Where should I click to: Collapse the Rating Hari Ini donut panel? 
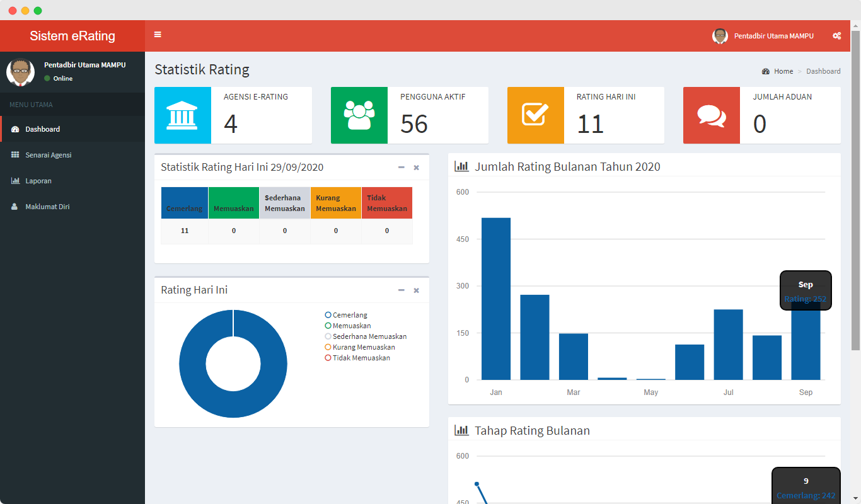[x=402, y=290]
